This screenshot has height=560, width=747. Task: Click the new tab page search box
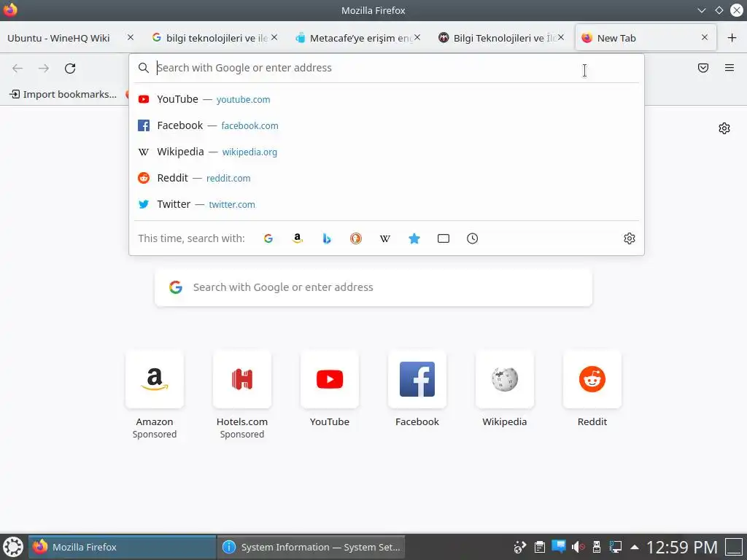coord(373,287)
